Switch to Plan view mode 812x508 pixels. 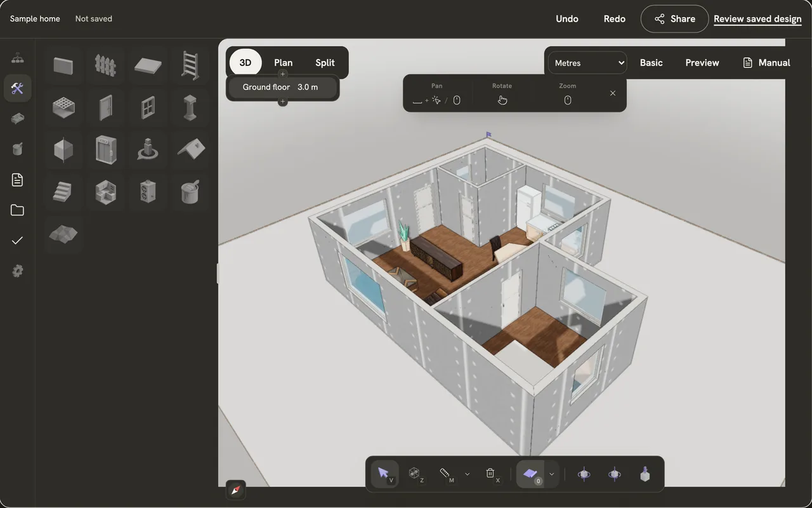[283, 62]
